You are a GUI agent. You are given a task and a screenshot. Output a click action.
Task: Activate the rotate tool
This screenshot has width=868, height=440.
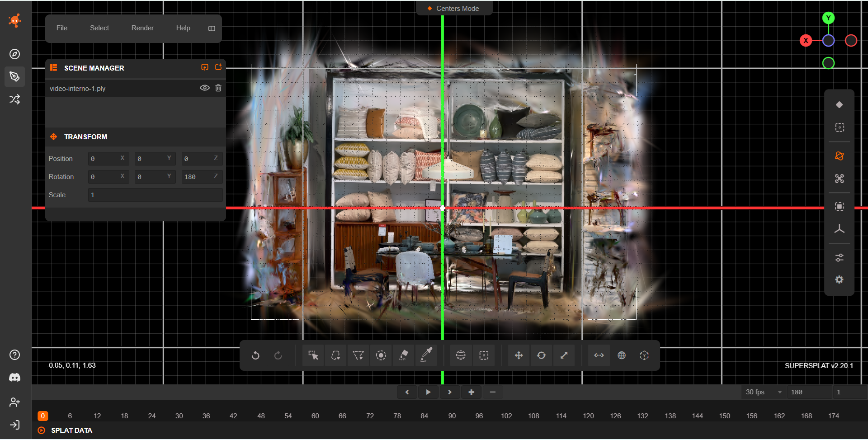[x=541, y=356]
